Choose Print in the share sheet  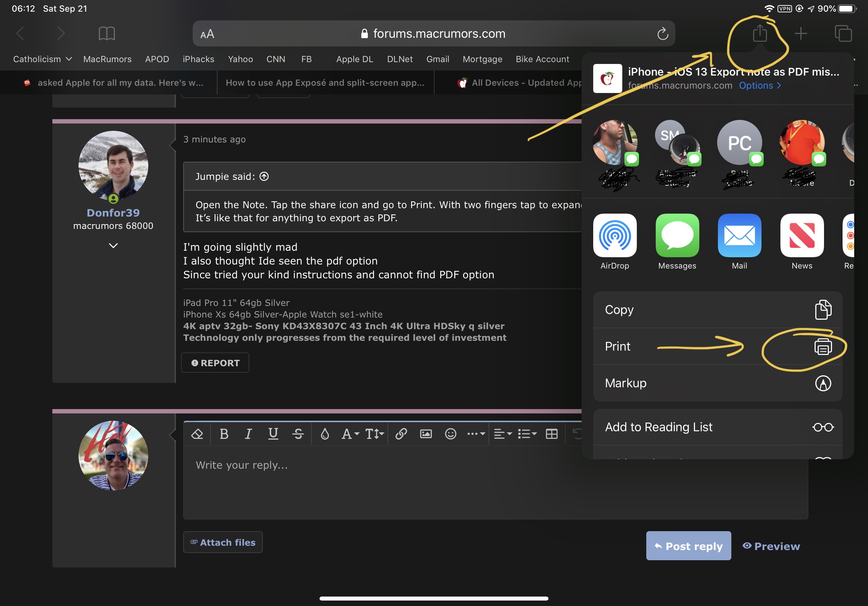point(718,347)
